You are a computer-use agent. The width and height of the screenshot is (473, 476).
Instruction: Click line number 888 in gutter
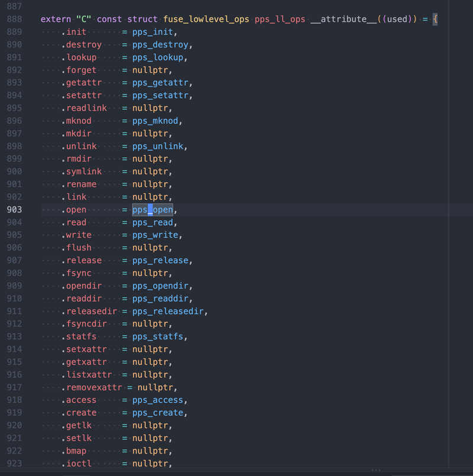(14, 19)
